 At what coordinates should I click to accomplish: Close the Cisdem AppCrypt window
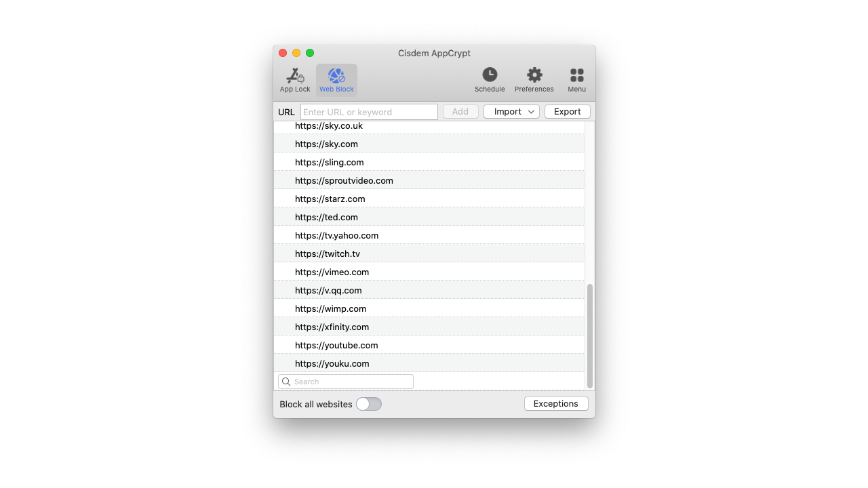(283, 53)
